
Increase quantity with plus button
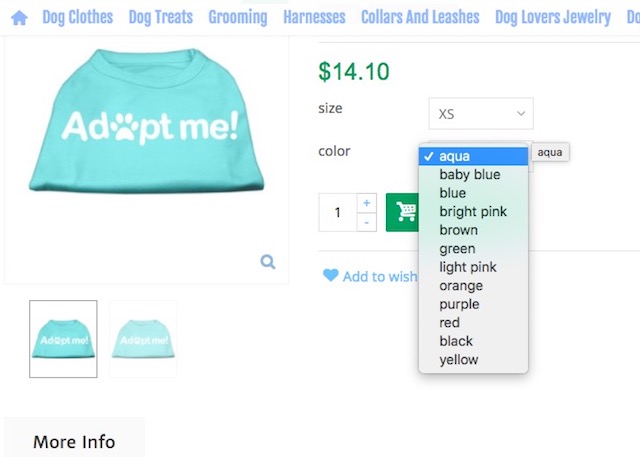click(366, 203)
